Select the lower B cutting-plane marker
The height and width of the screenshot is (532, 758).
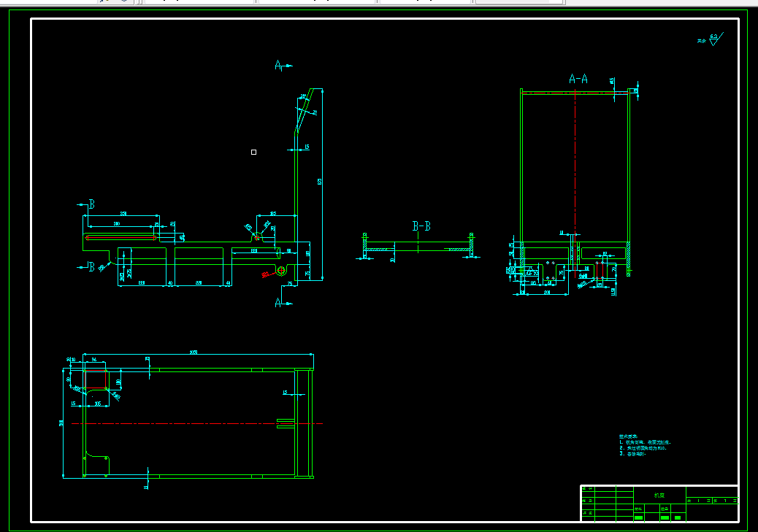pos(86,266)
